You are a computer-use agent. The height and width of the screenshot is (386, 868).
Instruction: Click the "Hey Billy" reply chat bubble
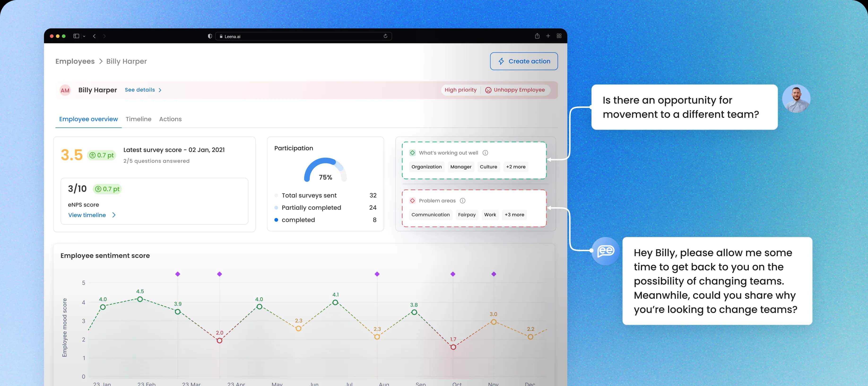(717, 281)
